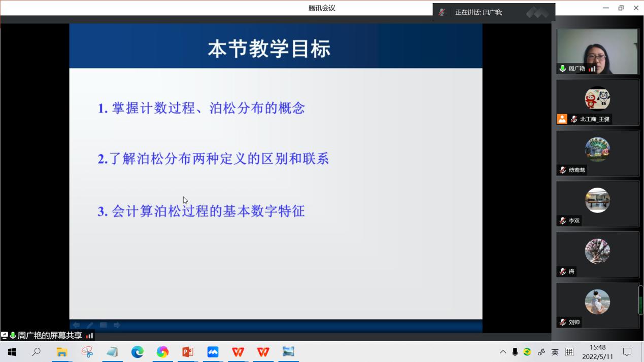Click the 英 input language indicator
Viewport: 644px width, 362px height.
(x=555, y=352)
